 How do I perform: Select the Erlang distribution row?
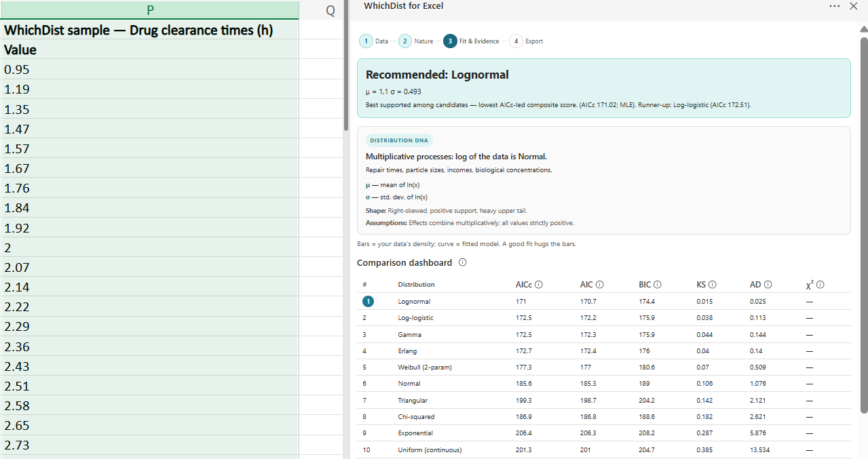click(x=604, y=351)
